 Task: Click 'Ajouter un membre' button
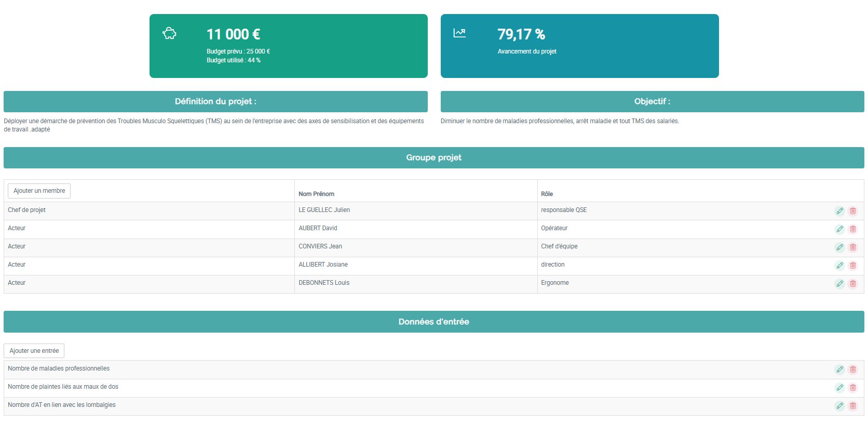[x=39, y=191]
